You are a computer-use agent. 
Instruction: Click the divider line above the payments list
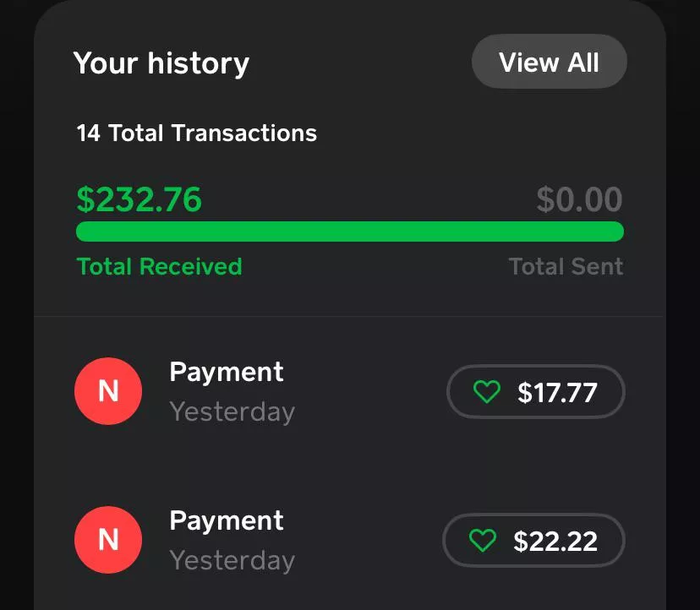point(350,317)
